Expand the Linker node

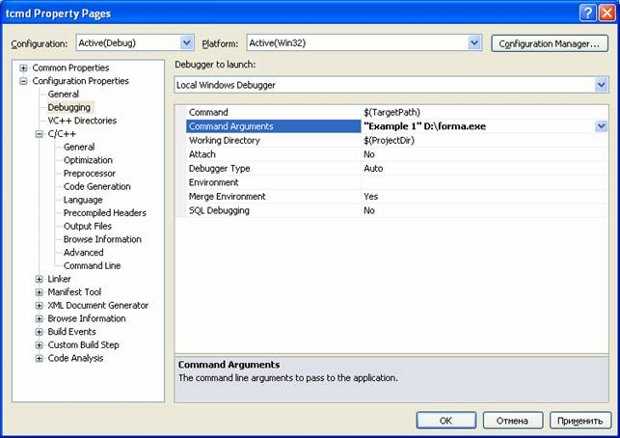tap(39, 279)
